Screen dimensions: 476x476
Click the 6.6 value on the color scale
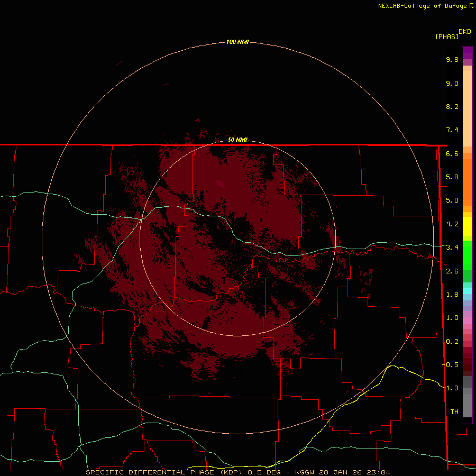[452, 153]
